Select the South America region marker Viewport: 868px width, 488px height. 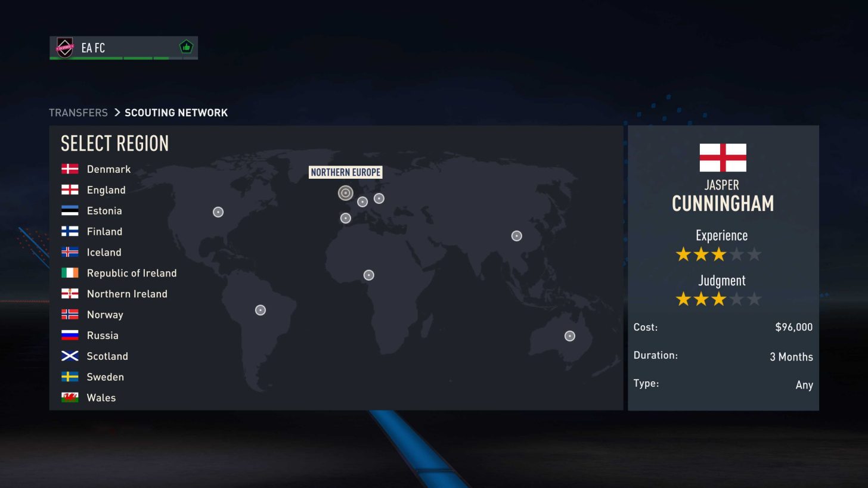[260, 309]
